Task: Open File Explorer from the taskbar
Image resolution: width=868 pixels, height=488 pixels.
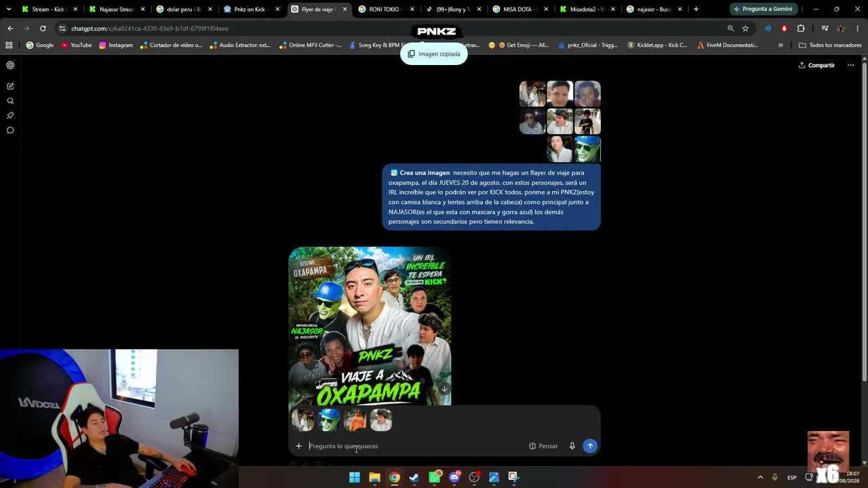Action: pos(374,477)
